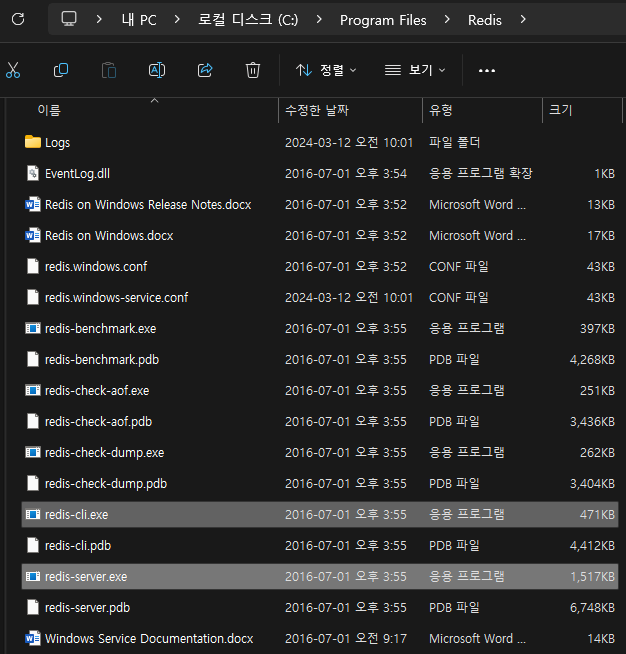Viewport: 626px width, 654px height.
Task: Expand the chevron after Redis
Action: (523, 19)
